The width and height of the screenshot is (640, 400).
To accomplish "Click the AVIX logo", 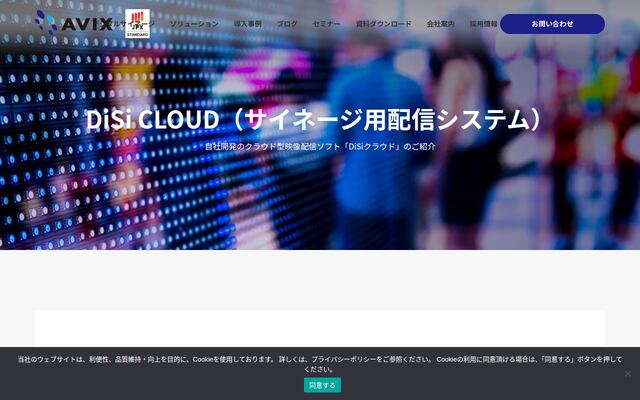I will pos(74,23).
